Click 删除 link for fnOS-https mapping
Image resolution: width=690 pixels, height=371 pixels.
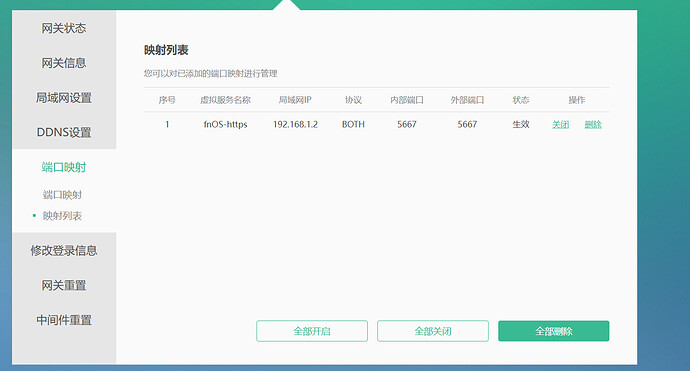[x=593, y=125]
